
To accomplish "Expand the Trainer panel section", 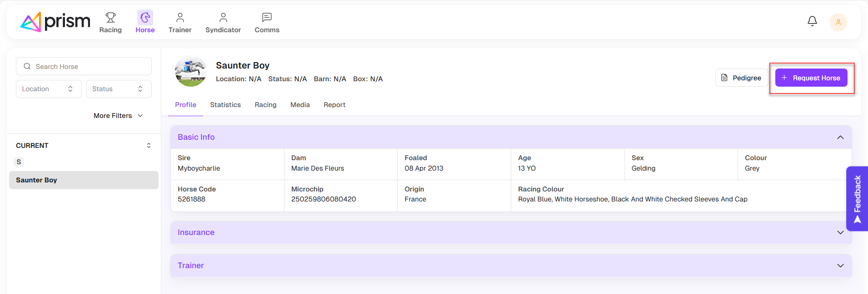I will click(x=840, y=266).
